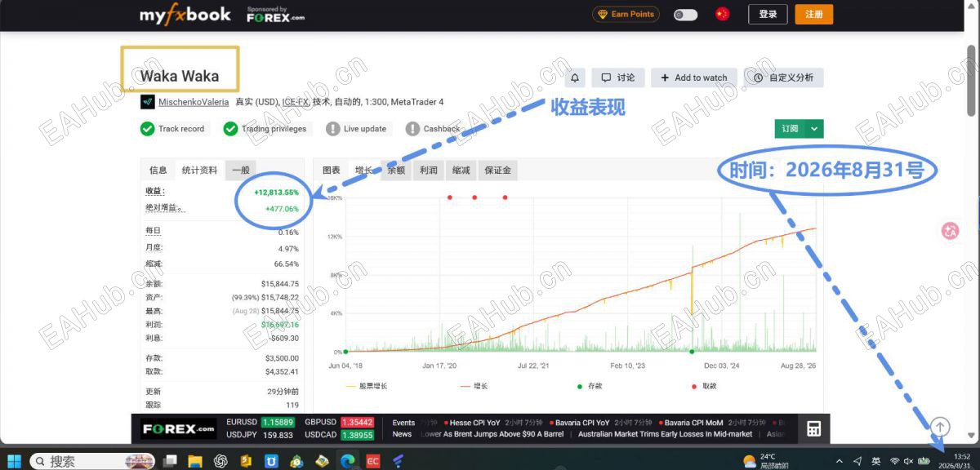
Task: Select the 增长 chart tab
Action: pos(363,170)
